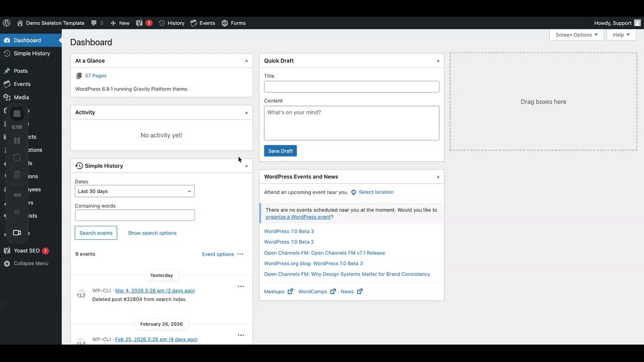Screen dimensions: 644x362
Task: Pause the recording overlay
Action: [17, 141]
